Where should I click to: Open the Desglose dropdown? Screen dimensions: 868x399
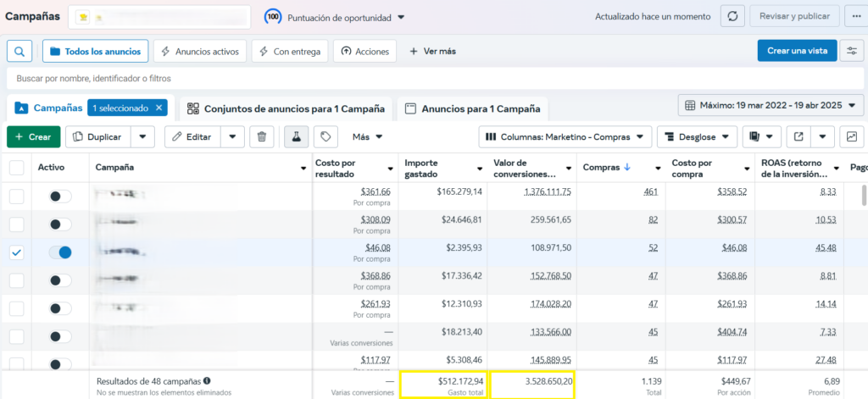697,136
